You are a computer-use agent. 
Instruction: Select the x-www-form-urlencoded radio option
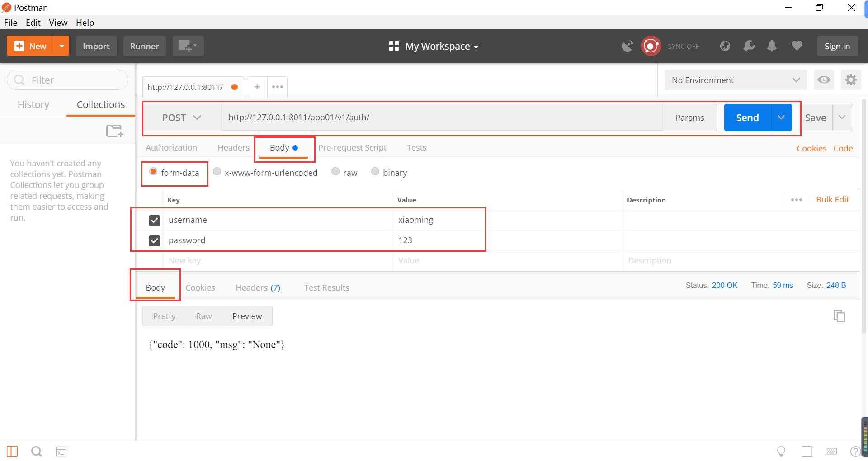click(x=217, y=172)
